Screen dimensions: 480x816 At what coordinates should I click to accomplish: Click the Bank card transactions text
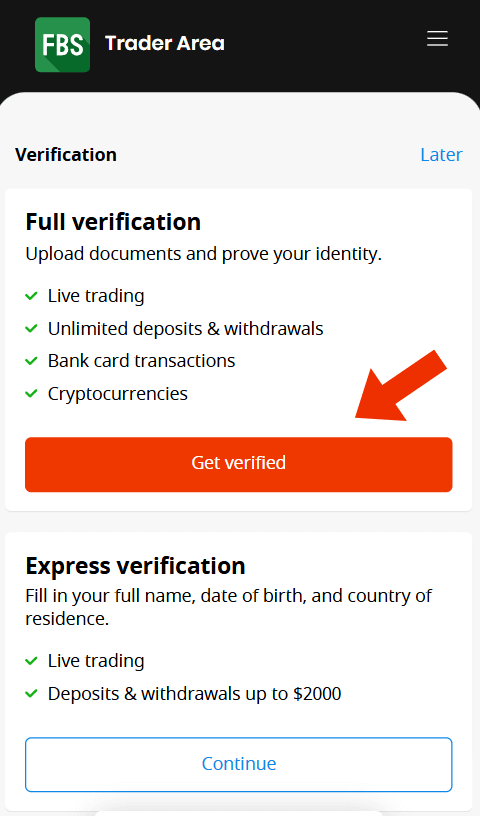[x=142, y=361]
